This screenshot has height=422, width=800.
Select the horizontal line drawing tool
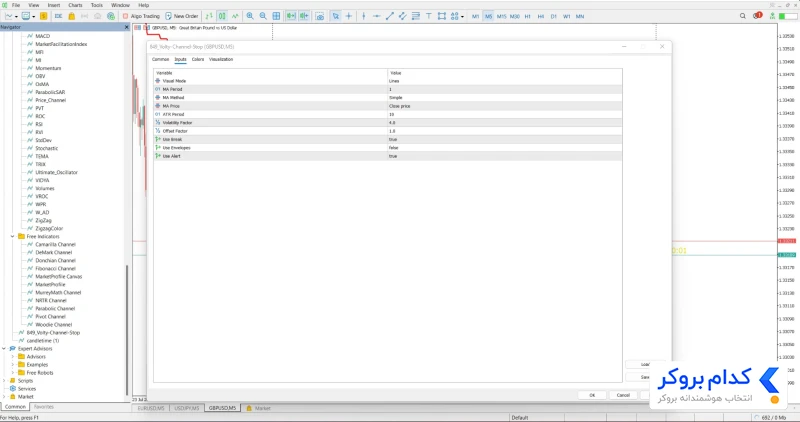tap(377, 16)
